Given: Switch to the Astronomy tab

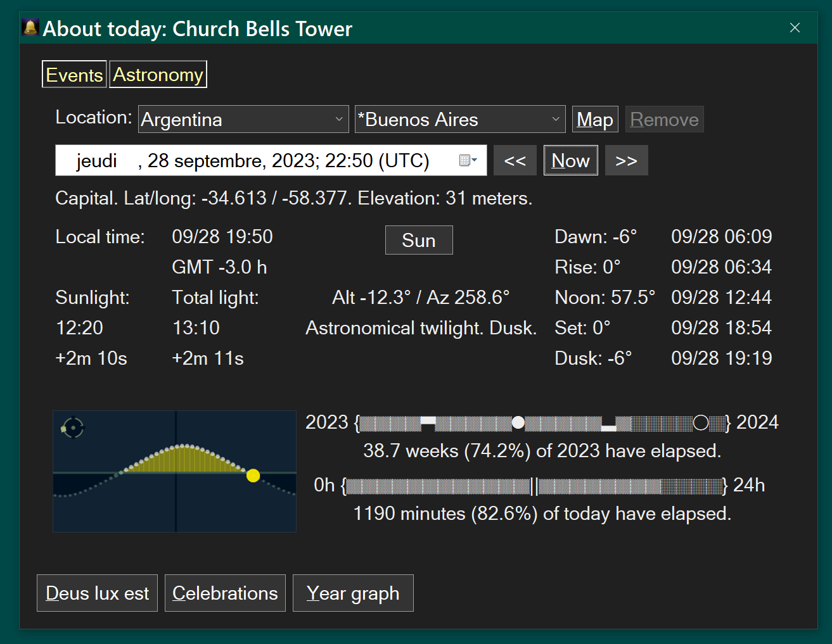Looking at the screenshot, I should (x=158, y=75).
